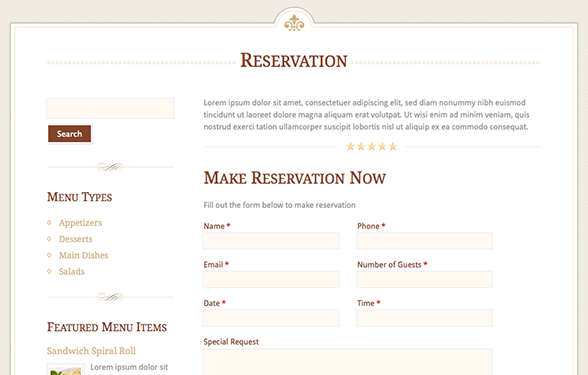Open the Appetizers menu type
Viewport: 588px width, 375px height.
[x=80, y=223]
